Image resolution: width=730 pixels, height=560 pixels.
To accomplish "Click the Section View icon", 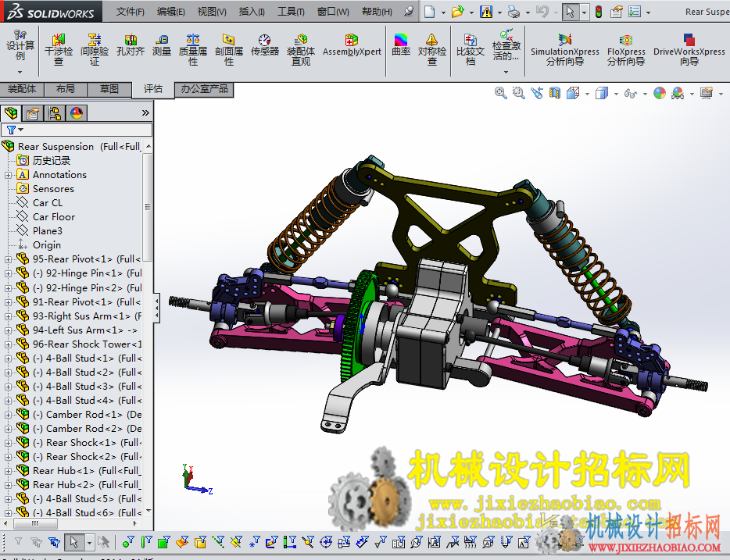I will 554,93.
